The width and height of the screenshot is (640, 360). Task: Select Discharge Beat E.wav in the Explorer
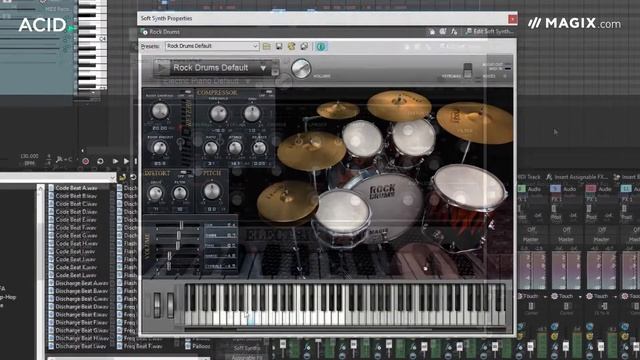pos(78,315)
